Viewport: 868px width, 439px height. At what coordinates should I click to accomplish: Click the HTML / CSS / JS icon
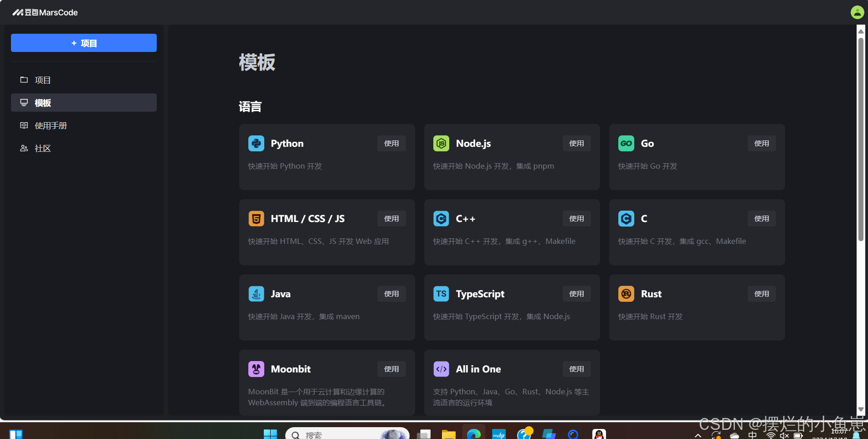coord(256,218)
